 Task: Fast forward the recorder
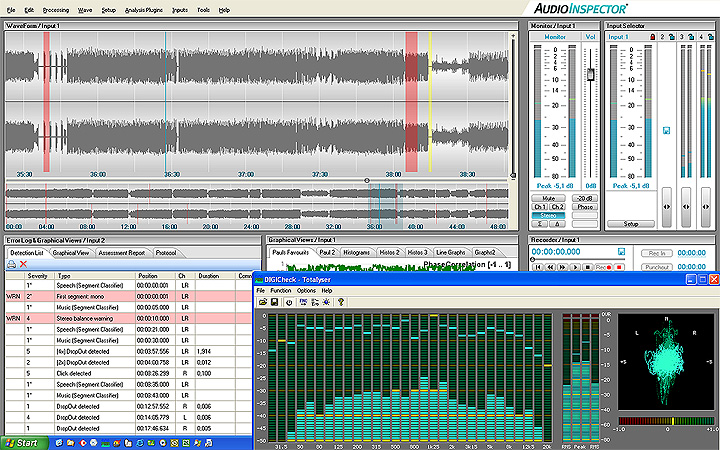click(x=562, y=267)
